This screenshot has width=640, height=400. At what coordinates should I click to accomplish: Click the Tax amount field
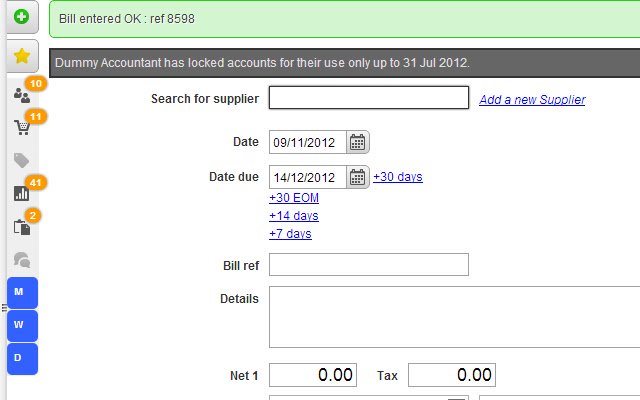(452, 375)
